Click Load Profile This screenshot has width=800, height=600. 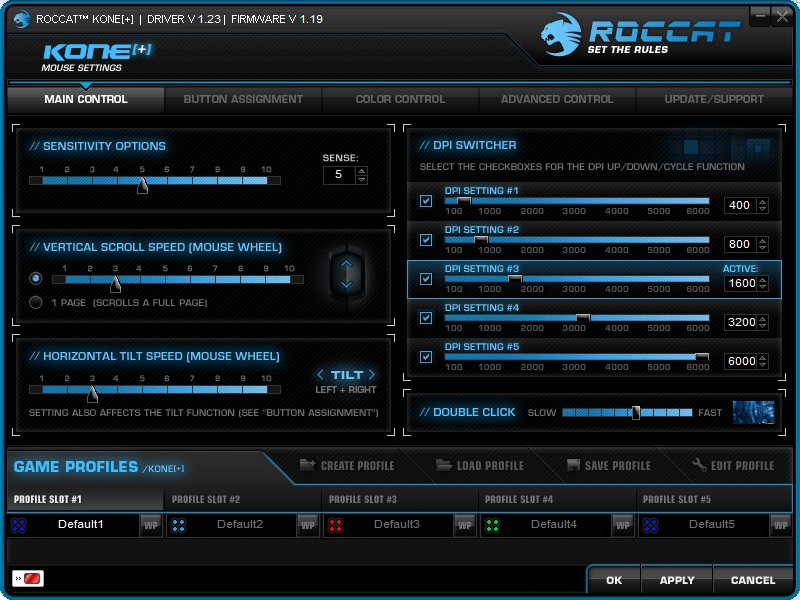point(480,465)
